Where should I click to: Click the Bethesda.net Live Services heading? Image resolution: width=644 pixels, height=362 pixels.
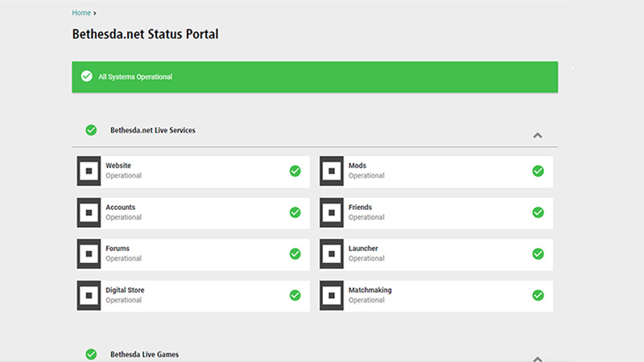click(x=153, y=130)
